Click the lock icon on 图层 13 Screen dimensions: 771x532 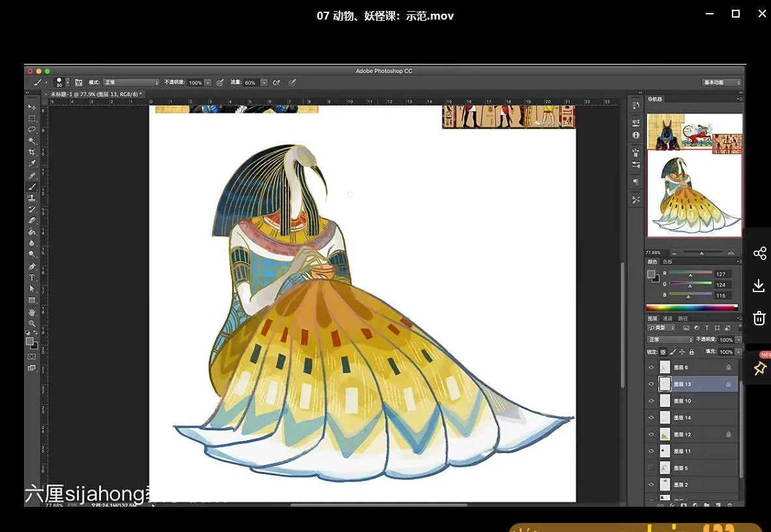(x=728, y=383)
